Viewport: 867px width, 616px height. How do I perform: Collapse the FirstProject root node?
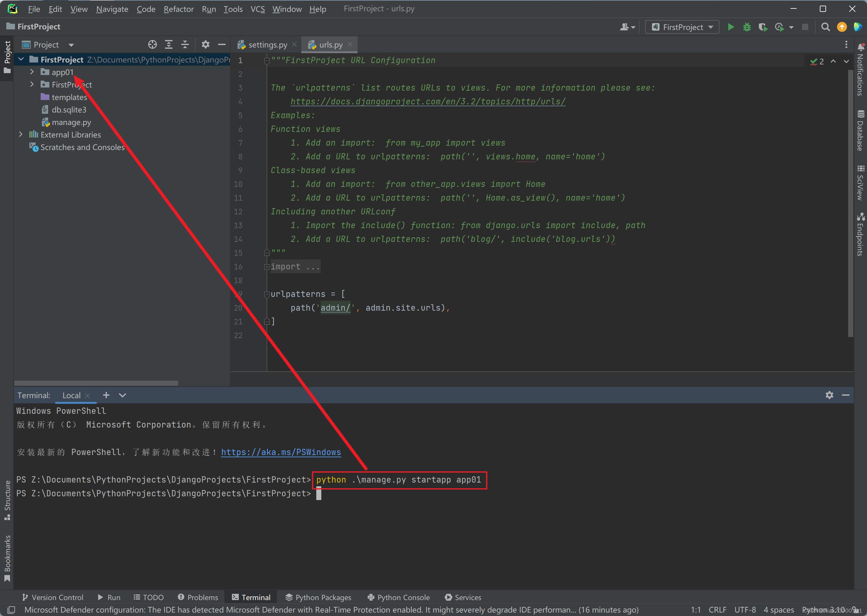[x=21, y=59]
